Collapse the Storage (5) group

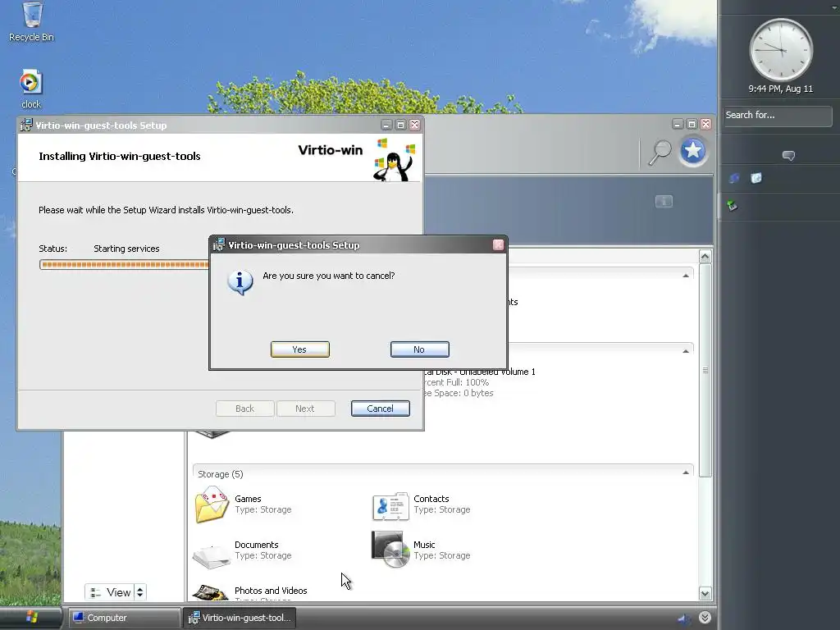[x=686, y=473]
